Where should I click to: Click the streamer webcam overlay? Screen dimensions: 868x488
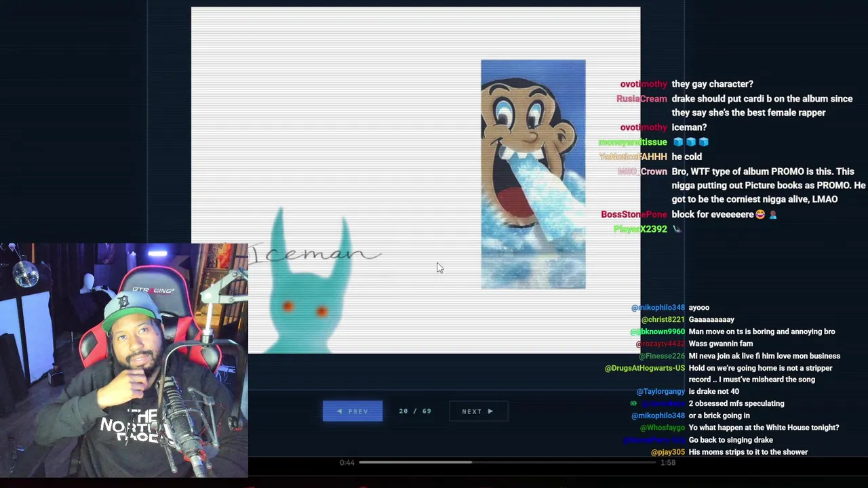pyautogui.click(x=124, y=361)
